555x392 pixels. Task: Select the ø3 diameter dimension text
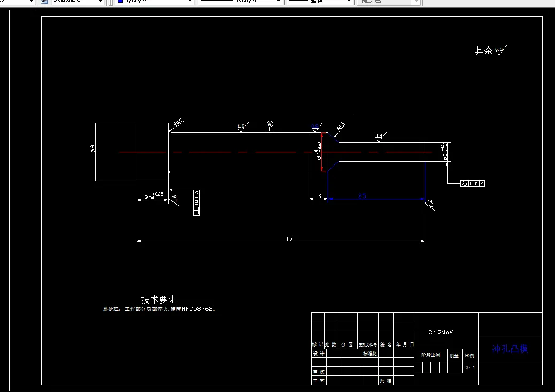(x=444, y=152)
